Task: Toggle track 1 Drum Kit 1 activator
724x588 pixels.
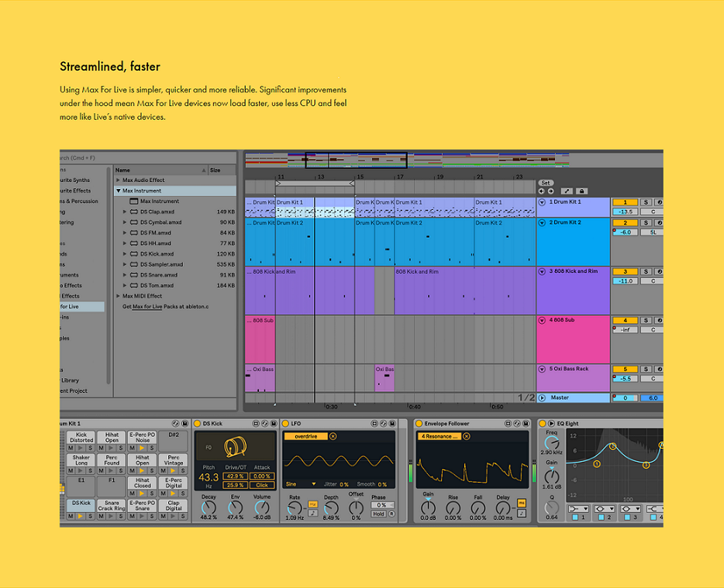Action: (x=626, y=202)
